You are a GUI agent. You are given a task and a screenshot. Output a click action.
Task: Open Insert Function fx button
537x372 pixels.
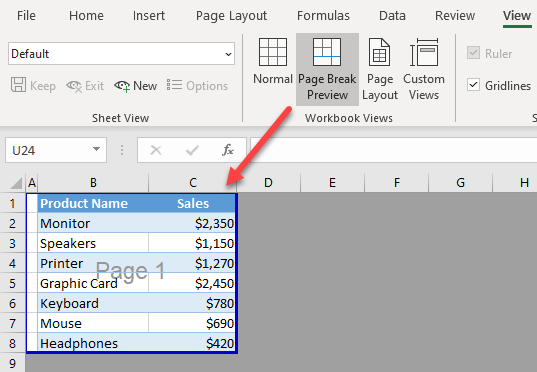pyautogui.click(x=228, y=150)
